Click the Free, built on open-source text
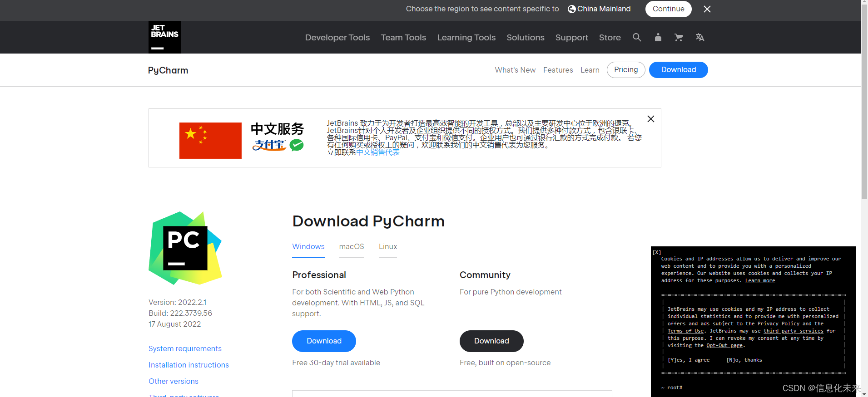 point(505,363)
